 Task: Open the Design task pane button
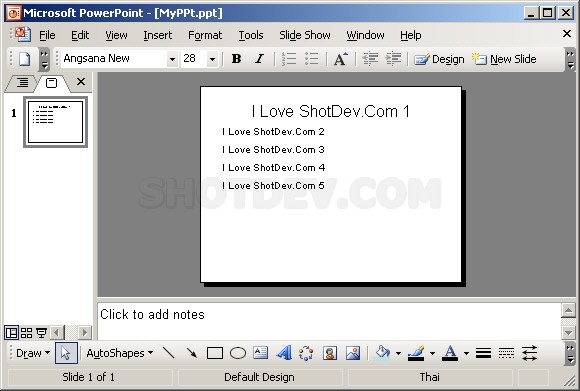[x=439, y=59]
